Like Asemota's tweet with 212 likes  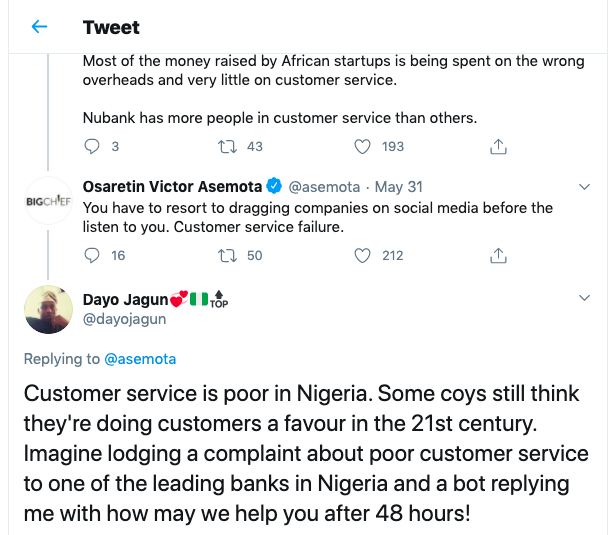pyautogui.click(x=364, y=255)
